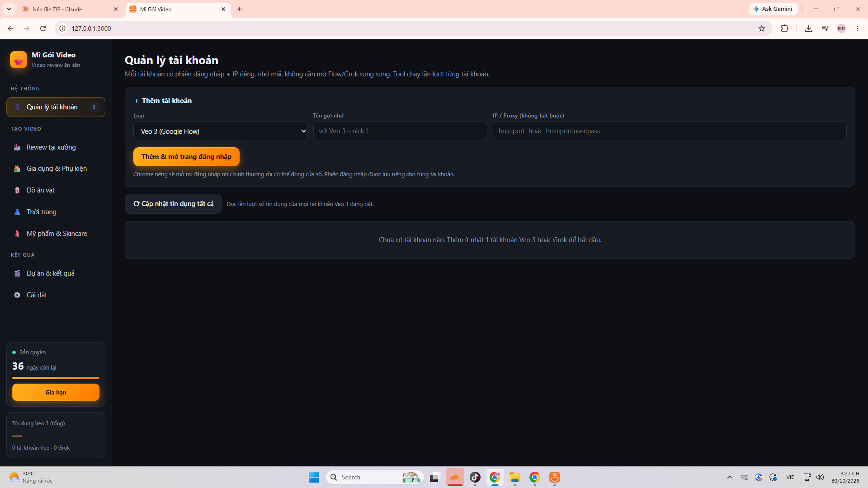Click the account count badge showing 0
The width and height of the screenshot is (868, 488).
(94, 107)
